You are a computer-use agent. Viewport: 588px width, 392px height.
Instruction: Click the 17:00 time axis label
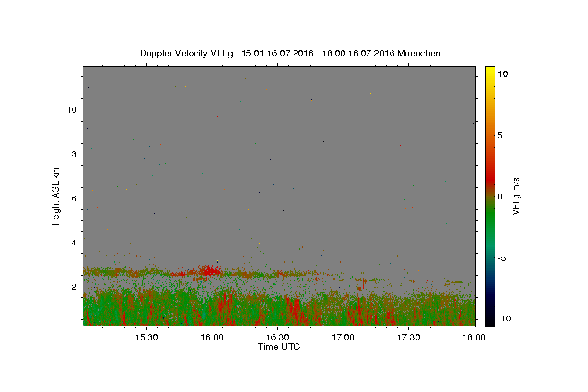coord(343,337)
